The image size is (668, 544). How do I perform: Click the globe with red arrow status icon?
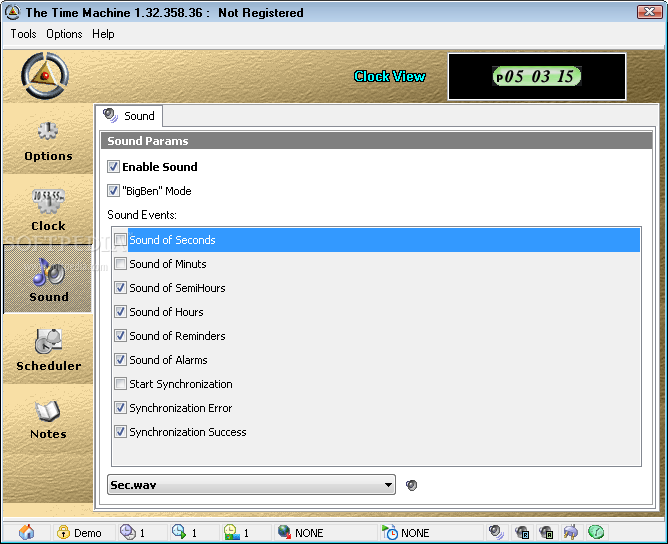coord(284,532)
